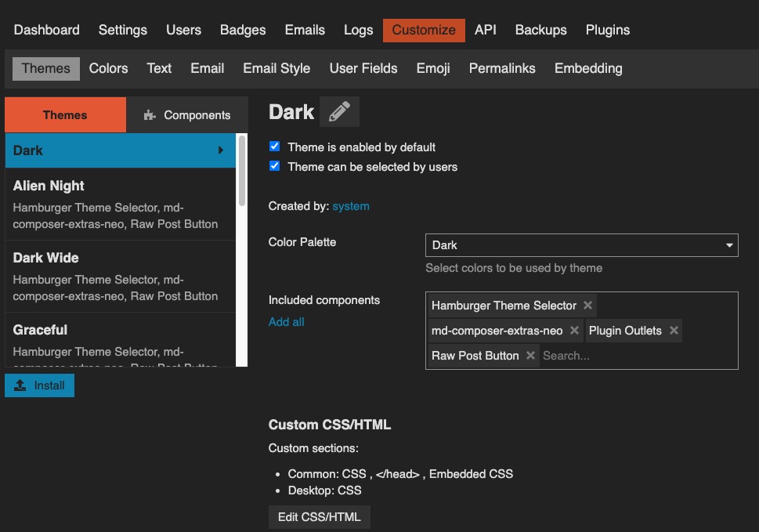759x532 pixels.
Task: Select the Dark Wide theme
Action: coord(120,277)
